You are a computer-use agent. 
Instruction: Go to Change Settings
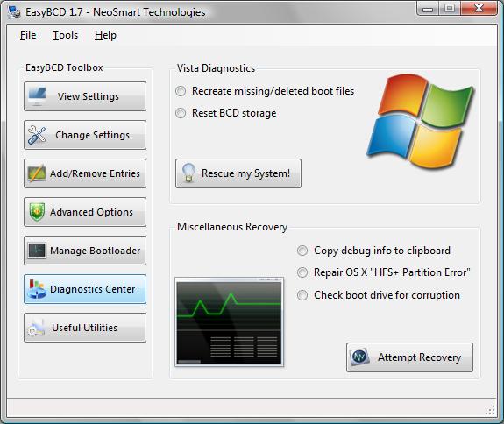[x=85, y=135]
